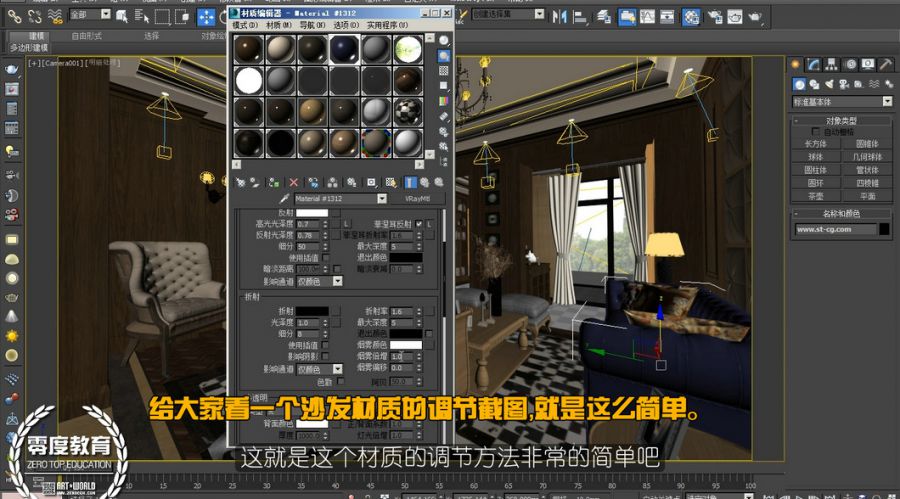Click the red X Reset Map icon

293,183
